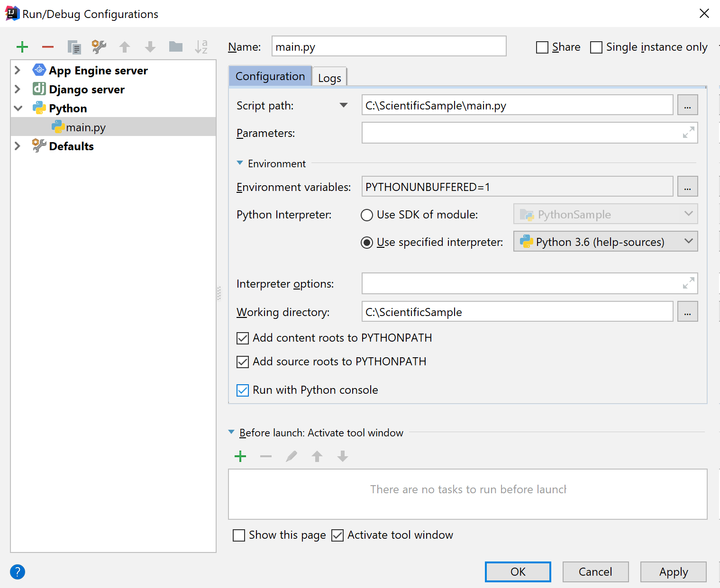Copy the selected configuration
The image size is (720, 588).
(x=74, y=47)
